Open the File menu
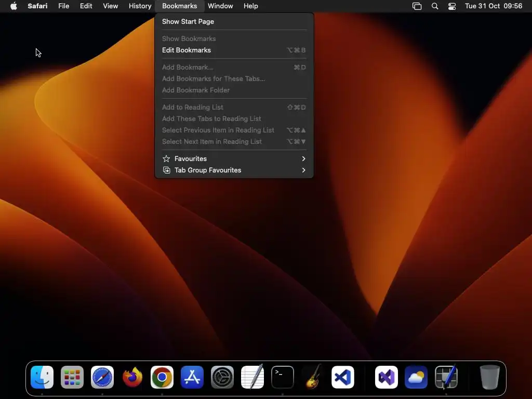This screenshot has height=399, width=532. point(63,6)
